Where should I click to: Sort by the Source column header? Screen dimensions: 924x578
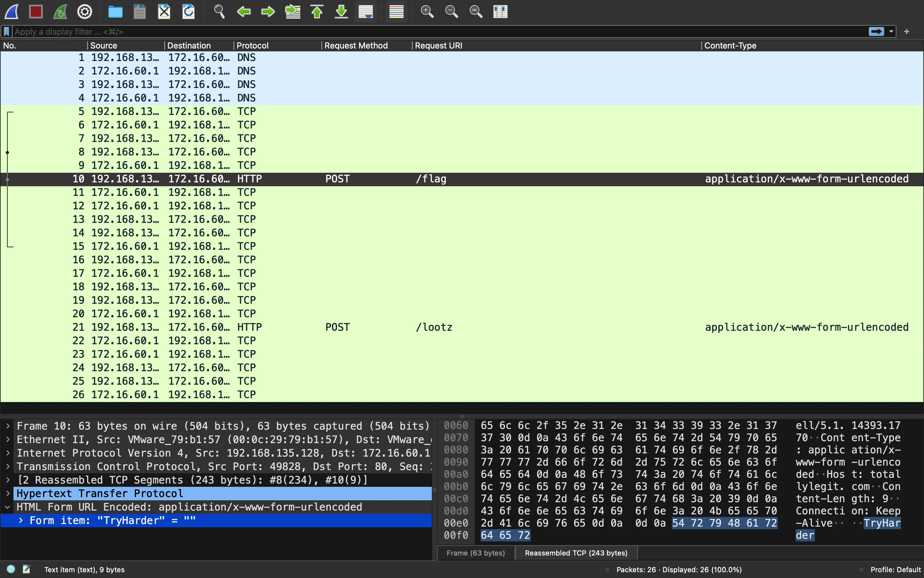(126, 46)
